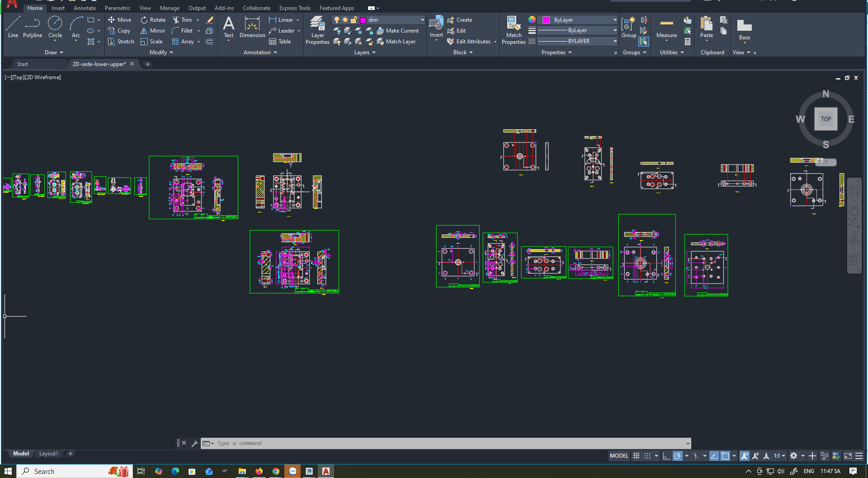Open the dim layer dropdown
Viewport: 868px width, 478px height.
tap(422, 20)
